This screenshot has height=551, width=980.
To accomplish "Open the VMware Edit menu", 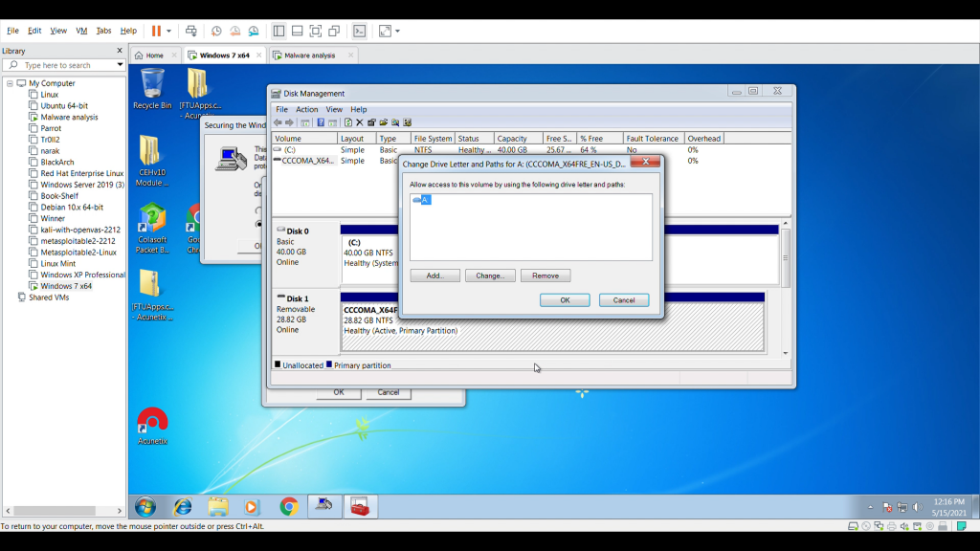I will click(34, 31).
